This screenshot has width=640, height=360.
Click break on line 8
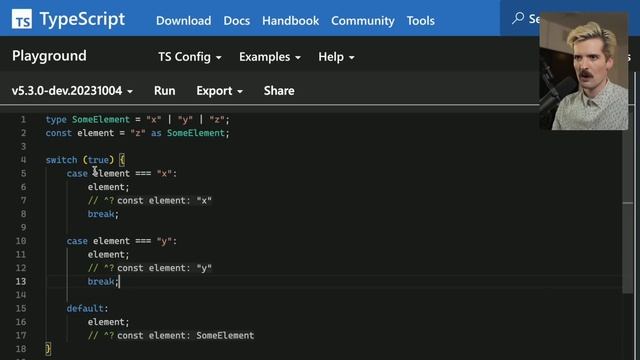101,214
